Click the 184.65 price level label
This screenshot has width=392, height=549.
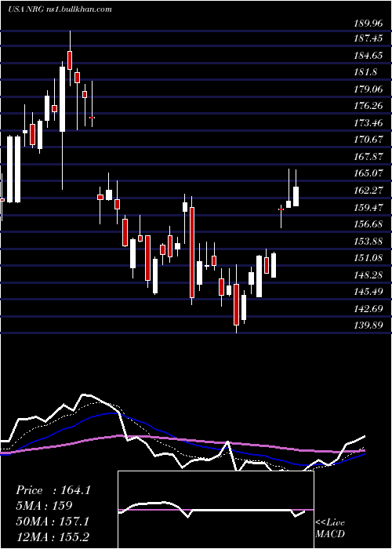pyautogui.click(x=368, y=56)
